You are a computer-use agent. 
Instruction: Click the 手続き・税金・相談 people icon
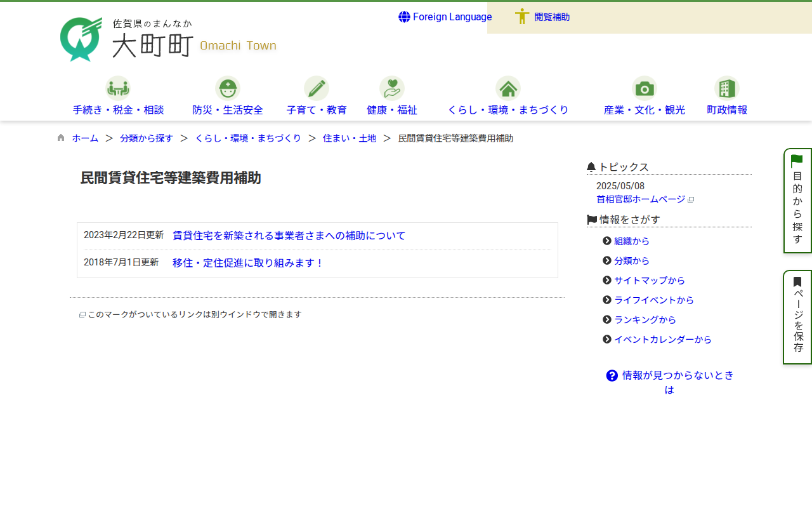pyautogui.click(x=118, y=88)
